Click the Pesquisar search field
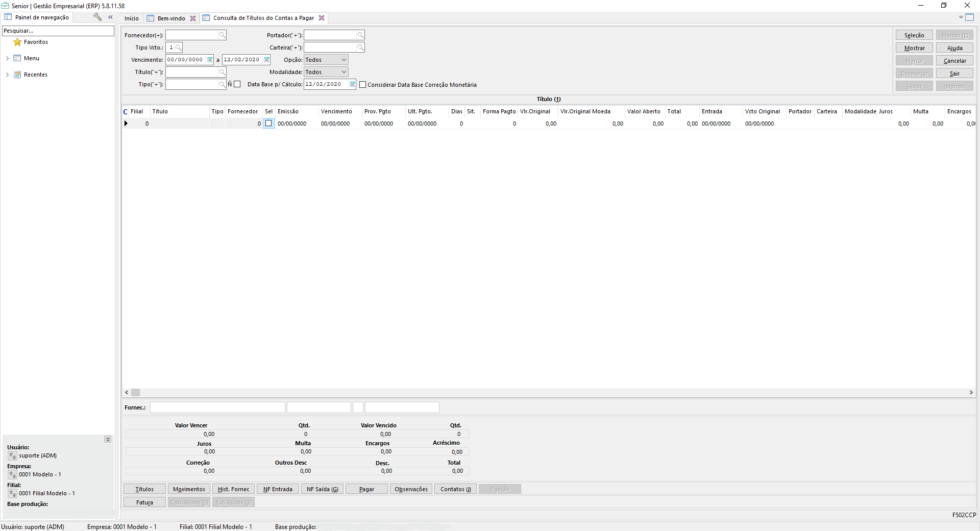Image resolution: width=980 pixels, height=531 pixels. click(x=58, y=31)
